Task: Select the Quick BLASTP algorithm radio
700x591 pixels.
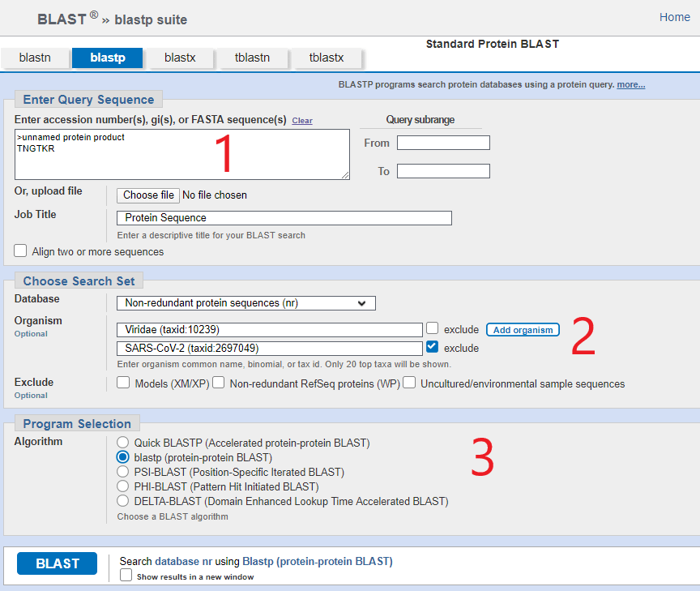Action: 123,443
